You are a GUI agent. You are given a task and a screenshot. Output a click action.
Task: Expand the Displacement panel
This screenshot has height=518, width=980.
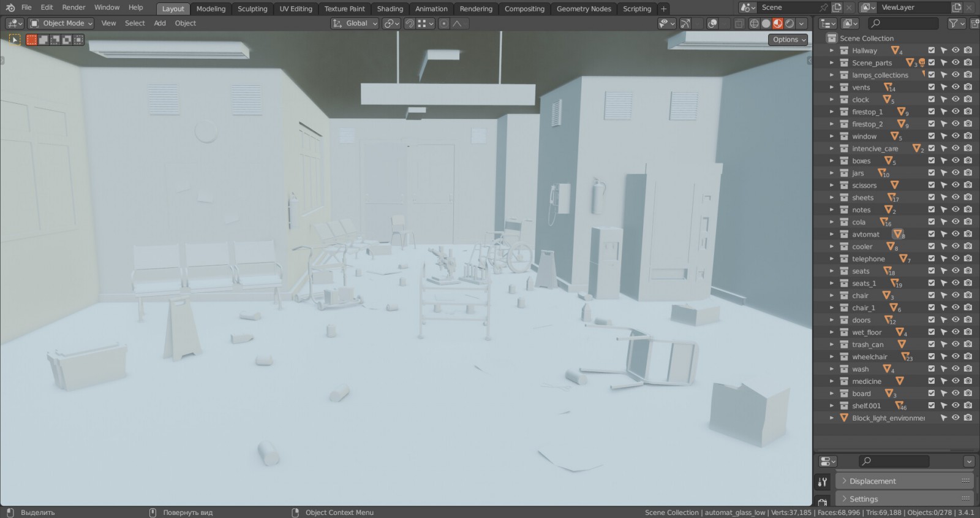coord(903,481)
